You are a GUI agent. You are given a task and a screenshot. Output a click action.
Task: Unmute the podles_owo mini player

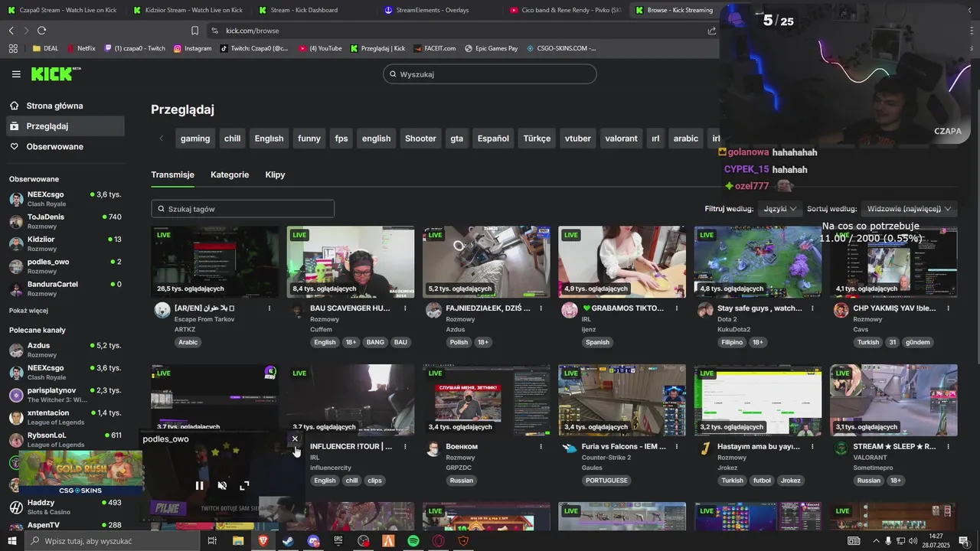tap(222, 486)
